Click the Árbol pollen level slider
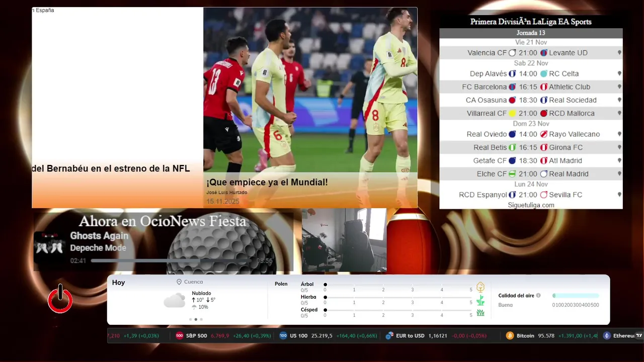Screen dimensions: 644x362 pos(398,285)
